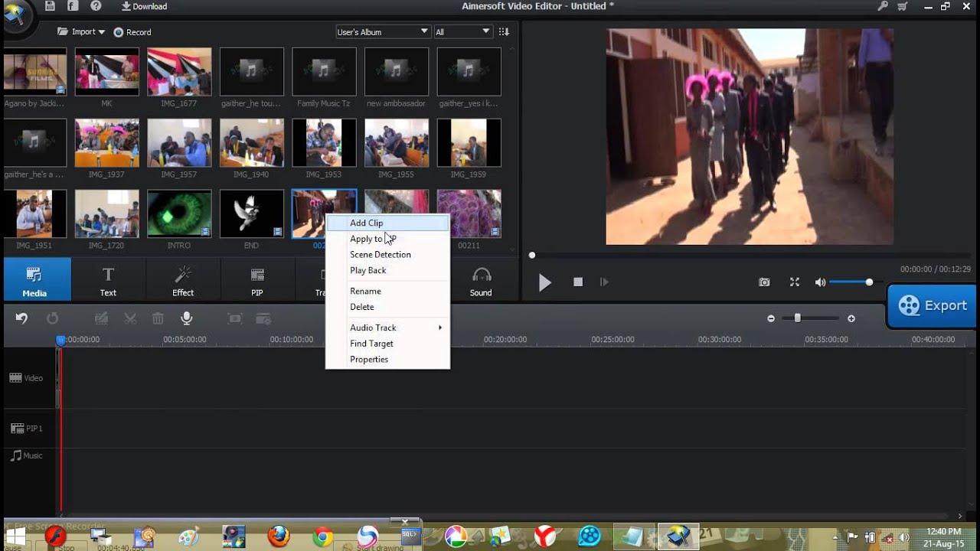Change the media sort order icon
Image resolution: width=980 pixels, height=551 pixels.
coord(504,32)
